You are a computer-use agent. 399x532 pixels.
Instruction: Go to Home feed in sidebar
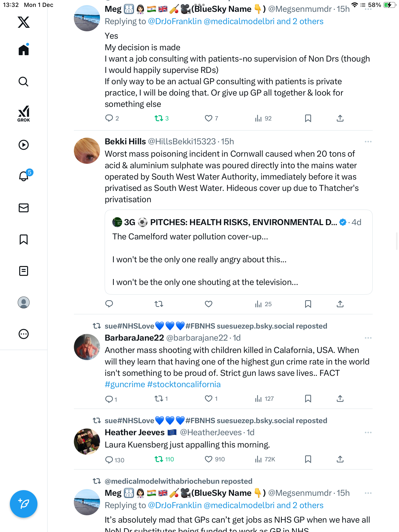coord(24,50)
